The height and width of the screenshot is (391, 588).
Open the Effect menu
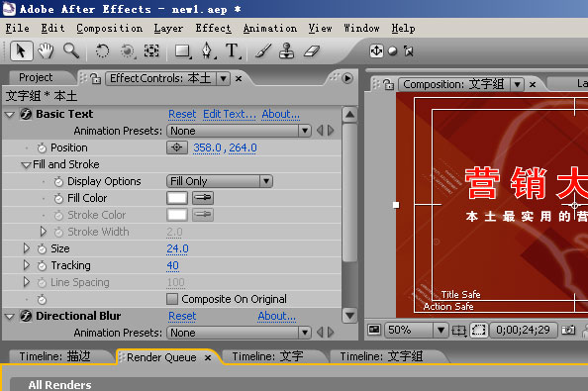click(213, 29)
